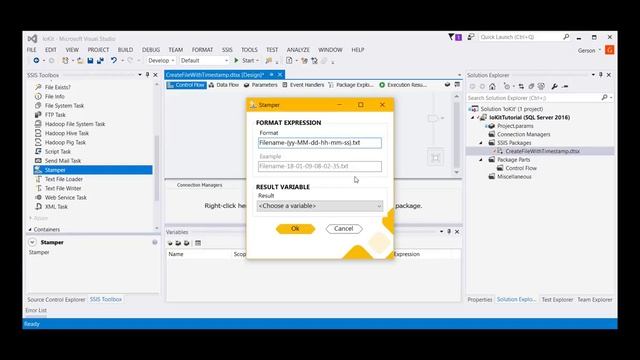Collapse the Package Parts folder node

[481, 160]
